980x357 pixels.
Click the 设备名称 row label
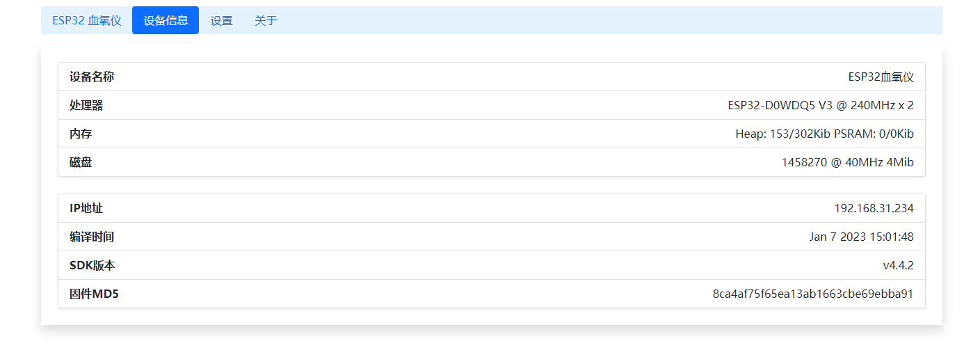[x=92, y=77]
